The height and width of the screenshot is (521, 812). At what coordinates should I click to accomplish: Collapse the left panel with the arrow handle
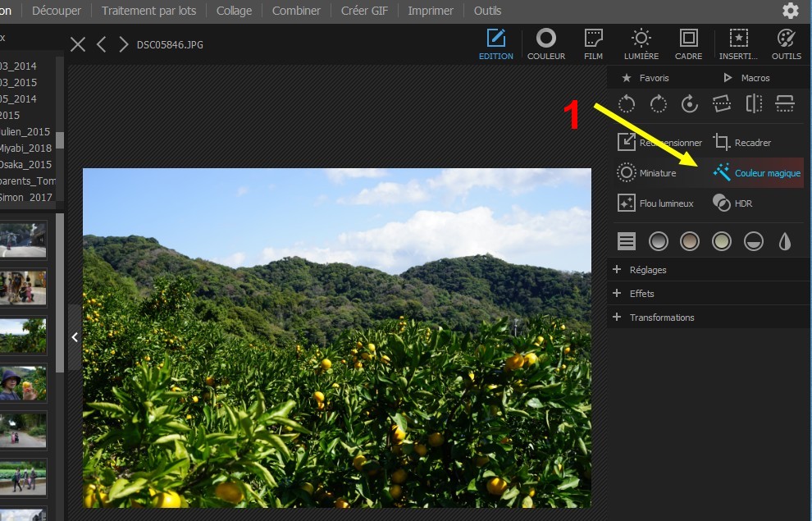[75, 337]
